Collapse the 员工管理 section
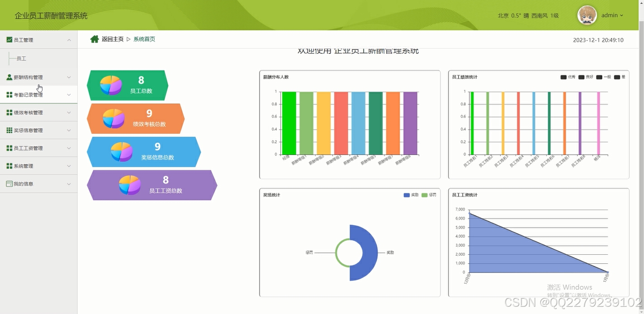644x314 pixels. (69, 40)
